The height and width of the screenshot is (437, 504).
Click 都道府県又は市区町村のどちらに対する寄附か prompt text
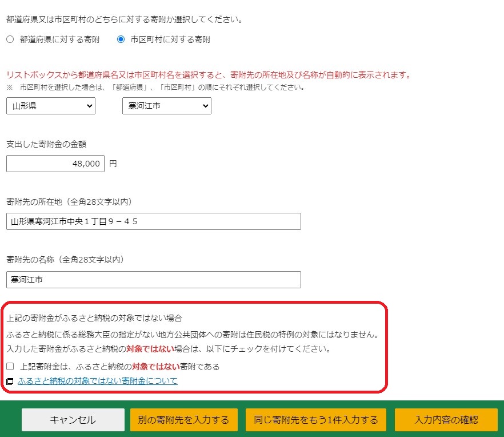click(125, 19)
